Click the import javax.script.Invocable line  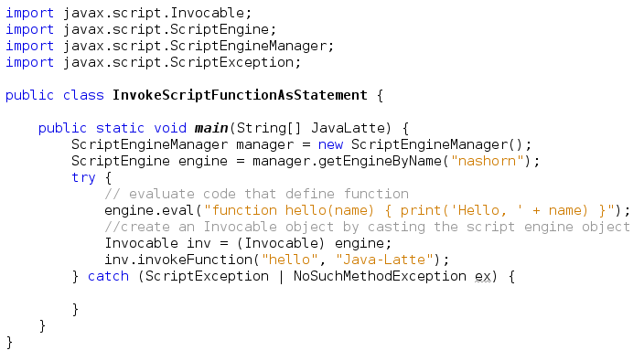click(x=129, y=13)
